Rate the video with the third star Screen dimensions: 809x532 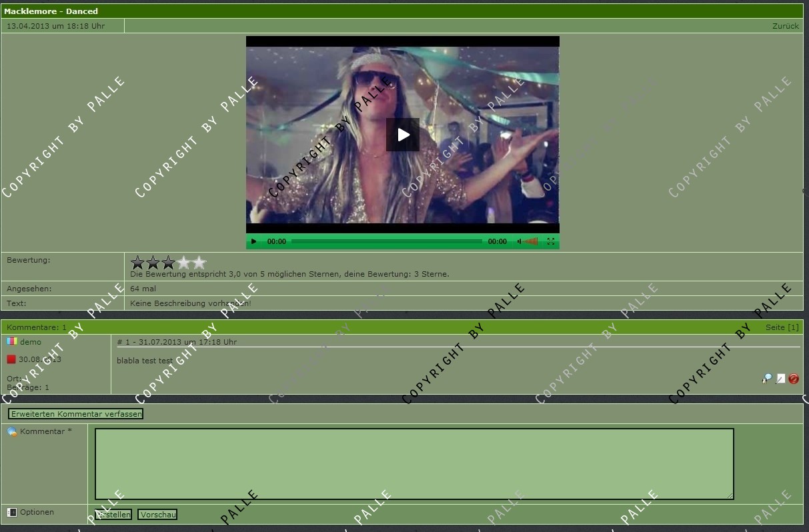pos(169,263)
